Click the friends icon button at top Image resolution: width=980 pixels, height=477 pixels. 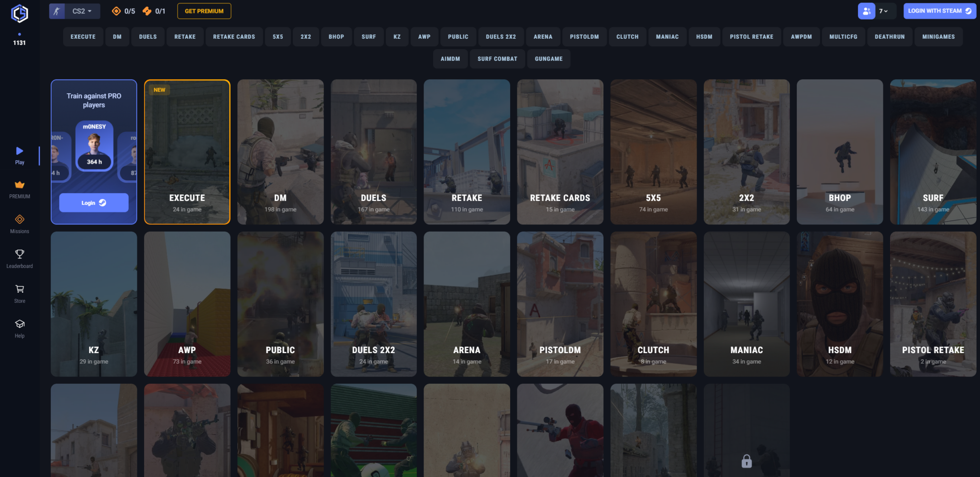click(x=866, y=11)
